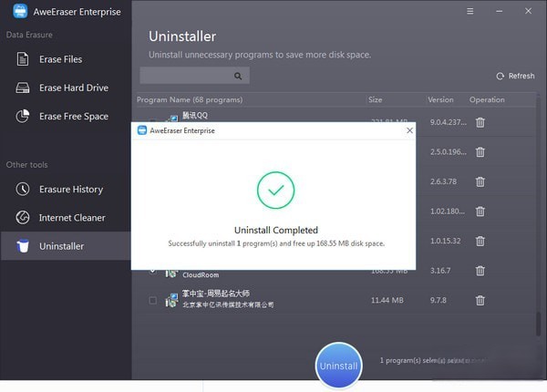Close the AweEraser main window
Screen dimensions: 547x392
pos(529,11)
